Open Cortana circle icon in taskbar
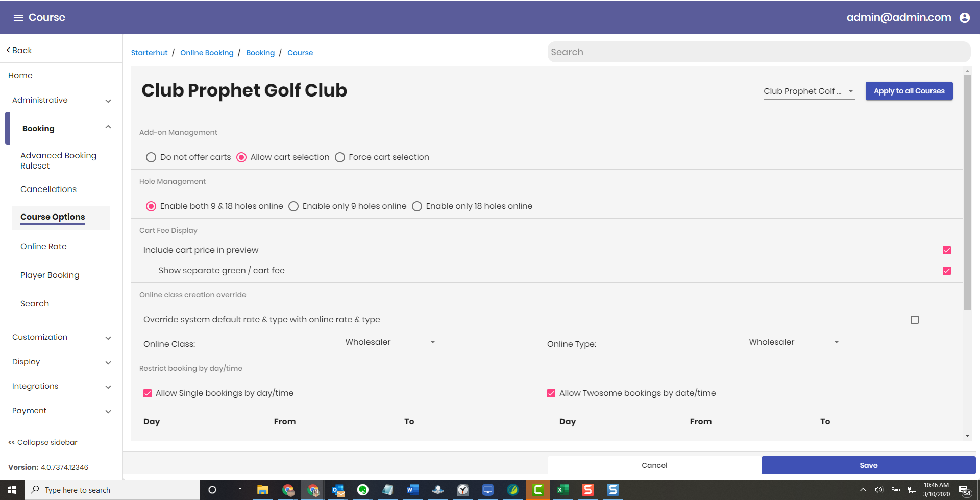Image resolution: width=980 pixels, height=500 pixels. tap(212, 490)
